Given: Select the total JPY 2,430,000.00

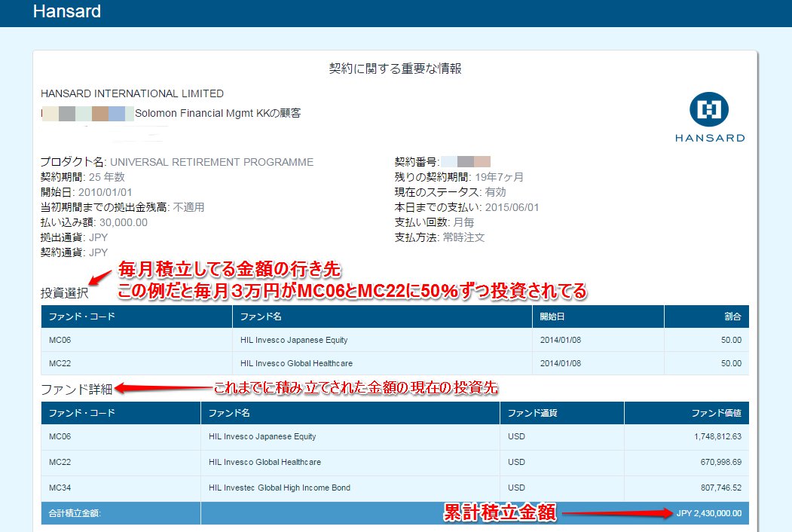Looking at the screenshot, I should tap(709, 513).
